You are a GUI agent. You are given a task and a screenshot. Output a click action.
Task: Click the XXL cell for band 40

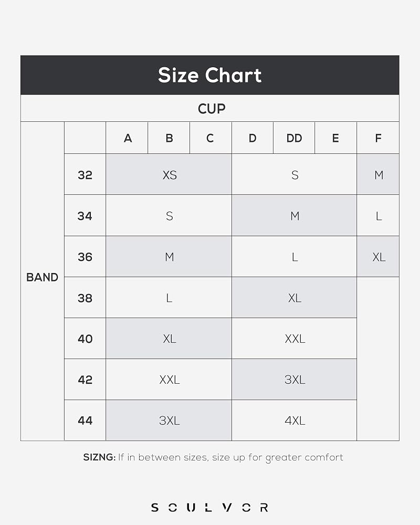294,339
